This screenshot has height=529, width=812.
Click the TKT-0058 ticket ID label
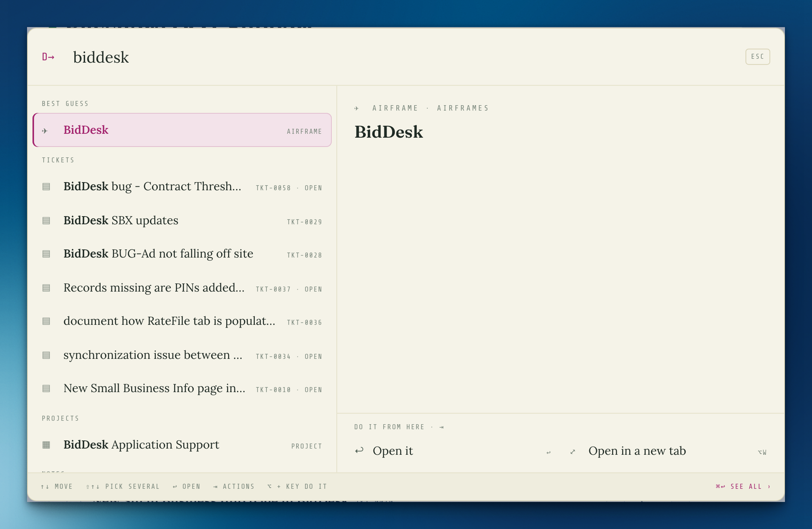(273, 188)
